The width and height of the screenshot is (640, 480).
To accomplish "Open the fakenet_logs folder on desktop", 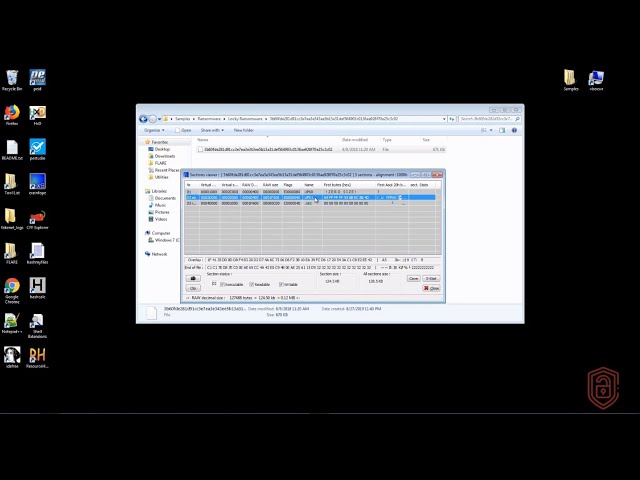I will coord(12,219).
